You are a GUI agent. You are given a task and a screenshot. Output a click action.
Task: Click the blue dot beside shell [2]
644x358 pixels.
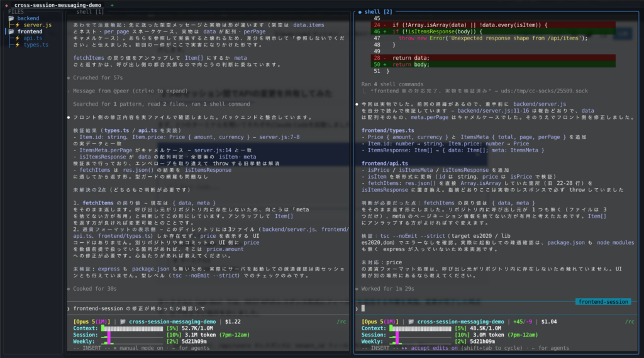tap(360, 12)
